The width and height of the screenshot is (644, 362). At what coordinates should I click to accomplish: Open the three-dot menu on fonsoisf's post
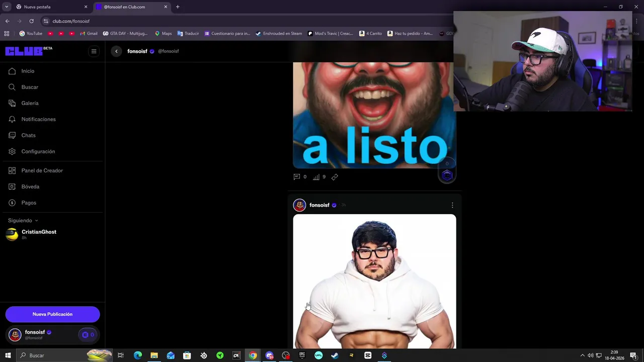pos(452,205)
